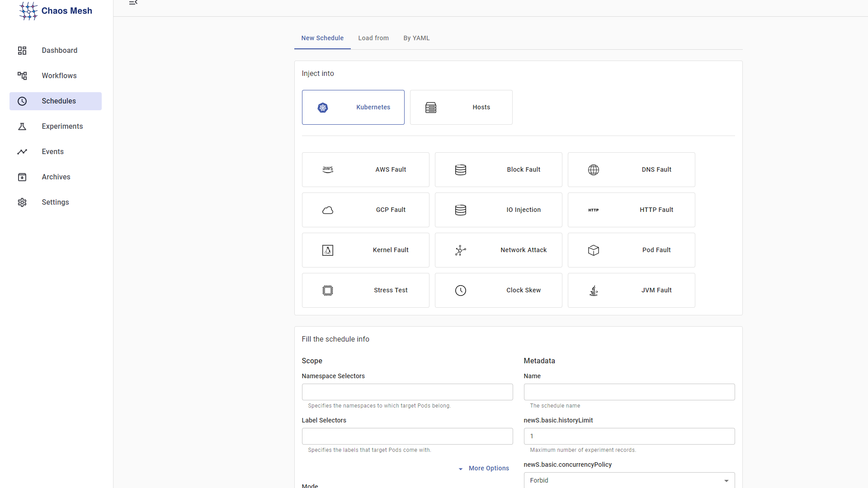
Task: Open the concurrencyPolicy Forbid dropdown
Action: coord(629,480)
